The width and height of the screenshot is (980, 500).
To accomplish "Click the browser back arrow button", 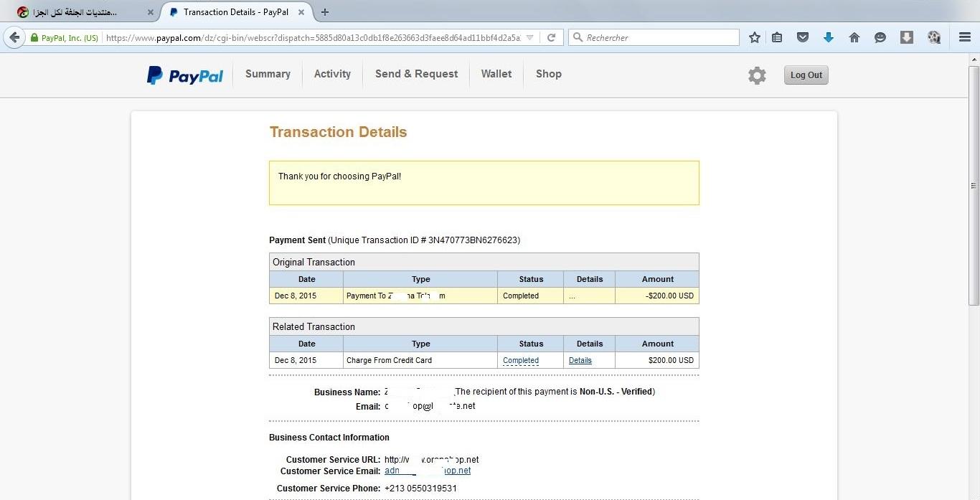I will [x=14, y=37].
